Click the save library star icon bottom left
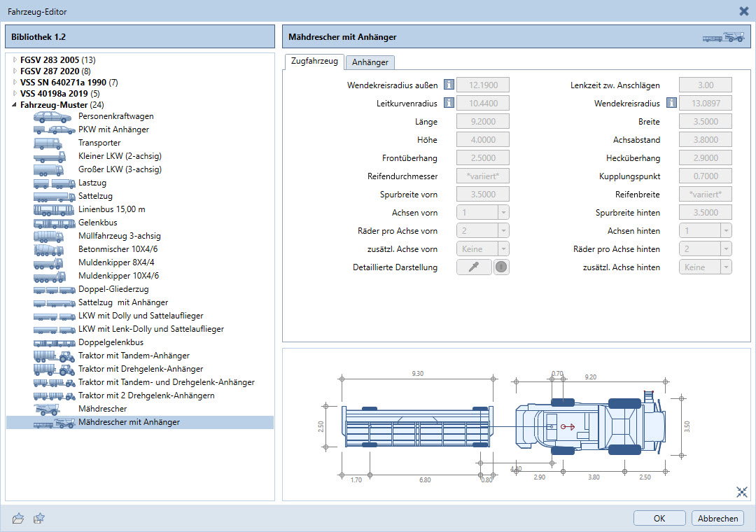The image size is (756, 532). pos(39,519)
